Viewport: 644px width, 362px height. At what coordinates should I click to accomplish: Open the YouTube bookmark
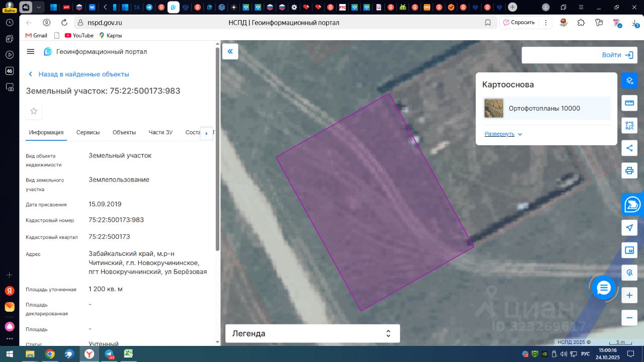tap(79, 36)
